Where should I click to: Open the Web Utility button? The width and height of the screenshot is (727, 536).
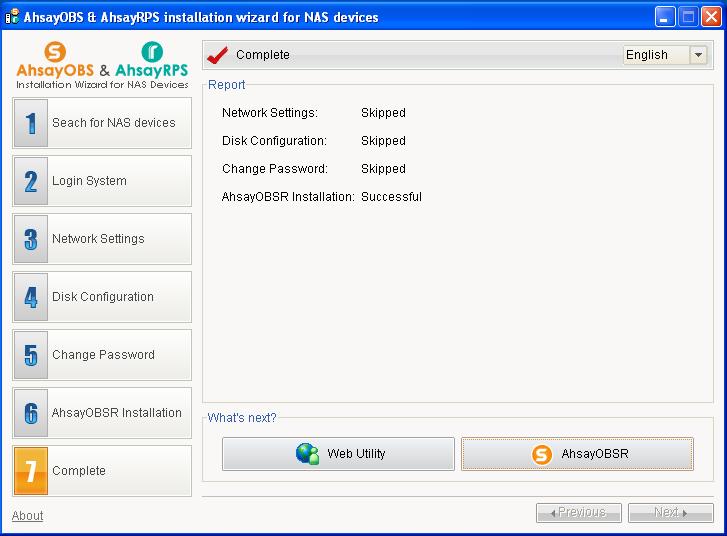[338, 453]
